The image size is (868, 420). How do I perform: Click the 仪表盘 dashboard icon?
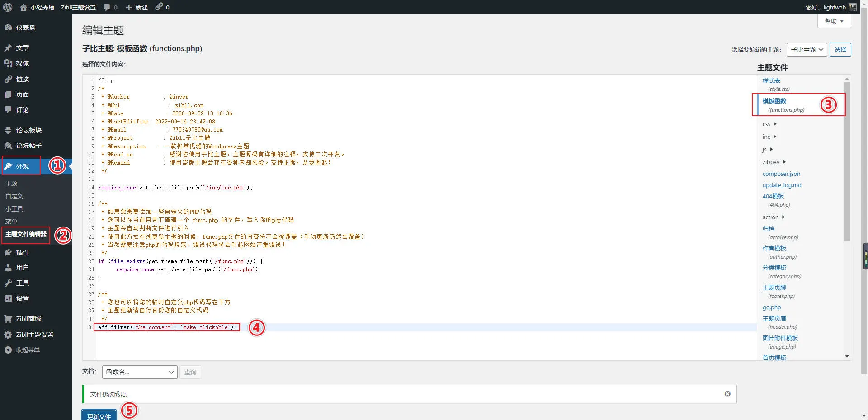[8, 28]
